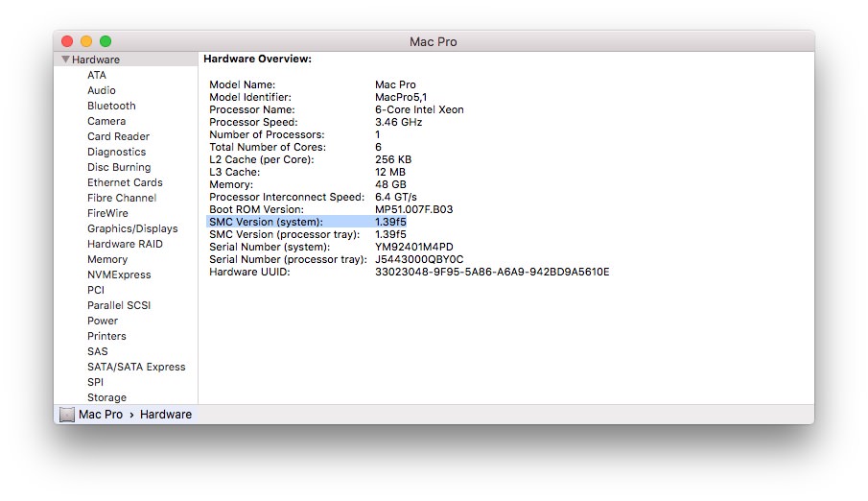This screenshot has height=501, width=868.
Task: Select the 256 KB L2 cache value
Action: pyautogui.click(x=393, y=159)
